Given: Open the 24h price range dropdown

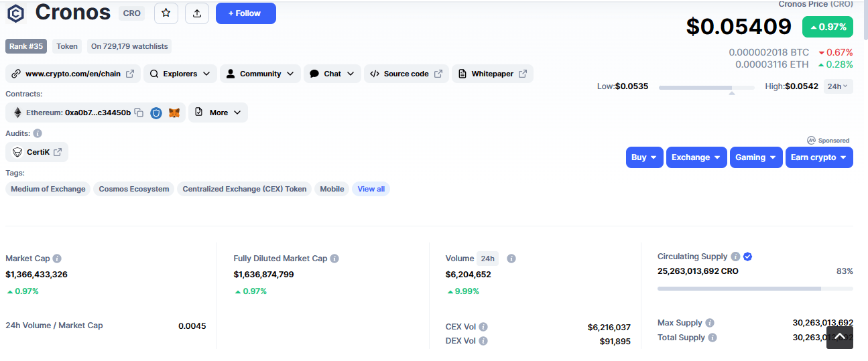Looking at the screenshot, I should [x=837, y=86].
